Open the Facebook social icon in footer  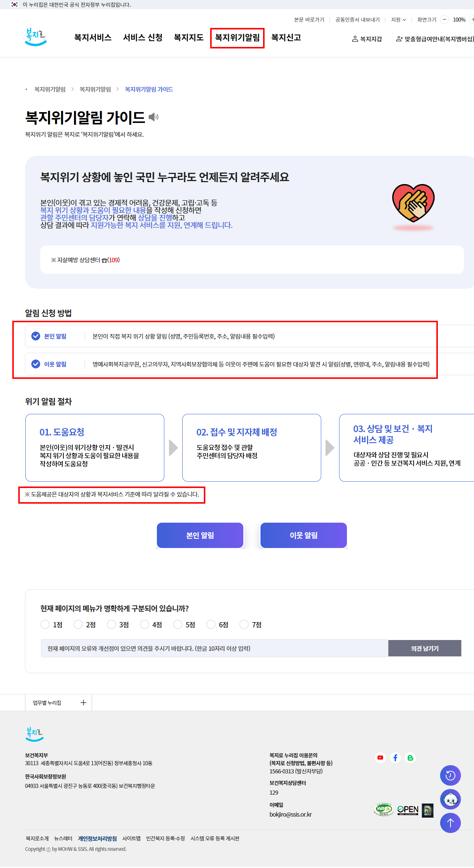coord(395,757)
